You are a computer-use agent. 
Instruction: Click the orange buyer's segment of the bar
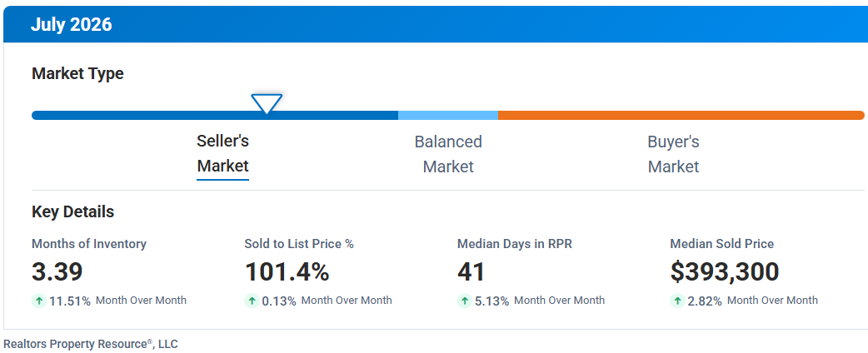[681, 115]
